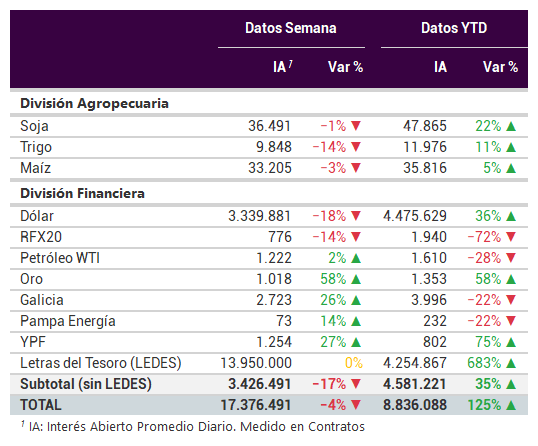The image size is (538, 446).
Task: Click the green up arrow beside Soja 22%
Action: click(511, 126)
